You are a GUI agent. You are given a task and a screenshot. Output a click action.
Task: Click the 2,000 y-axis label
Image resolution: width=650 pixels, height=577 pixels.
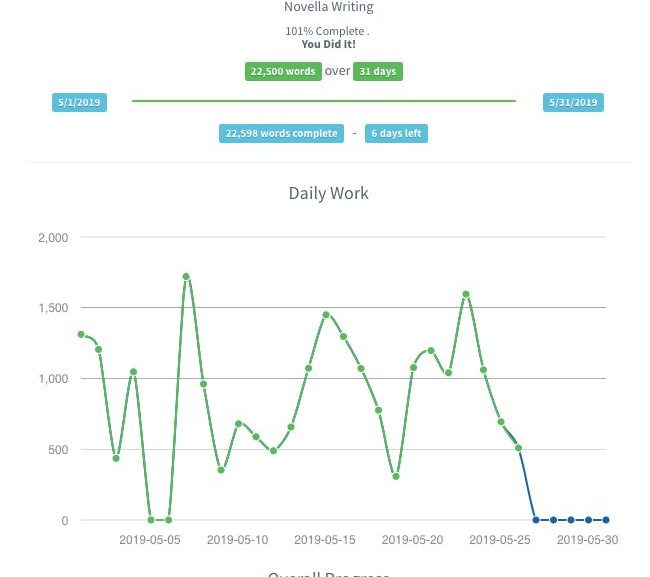[53, 238]
